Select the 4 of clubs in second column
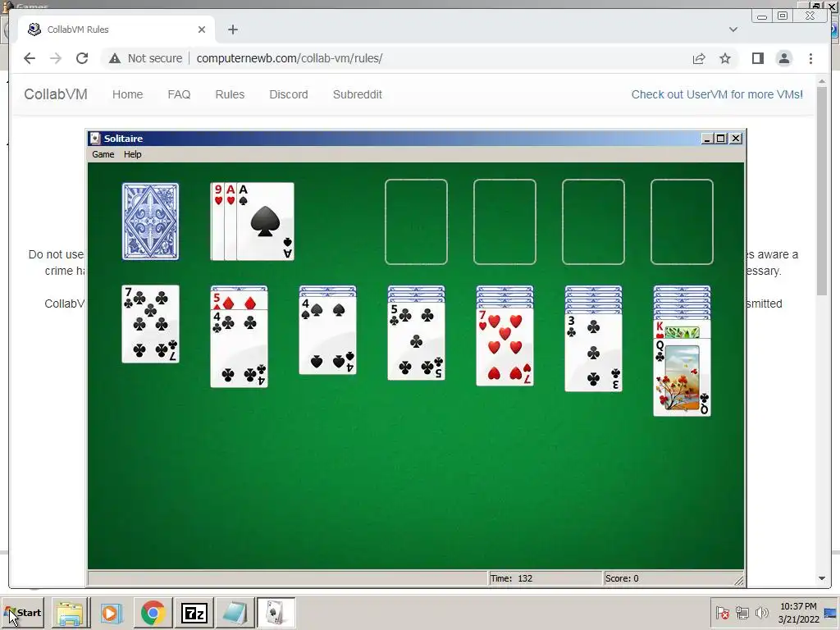 click(x=239, y=348)
